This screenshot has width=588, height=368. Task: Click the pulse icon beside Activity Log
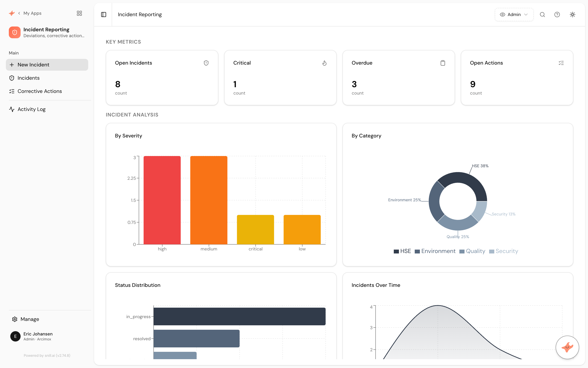[12, 109]
